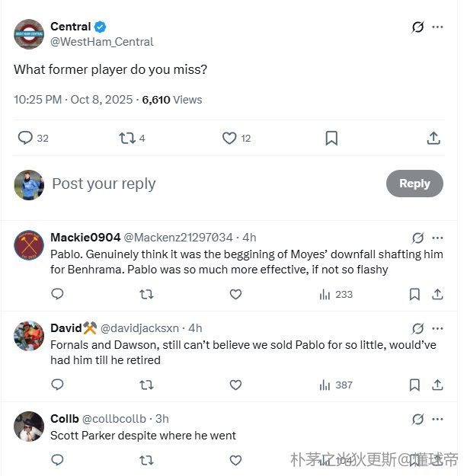Open @WestHam_Central handle link

pyautogui.click(x=101, y=42)
